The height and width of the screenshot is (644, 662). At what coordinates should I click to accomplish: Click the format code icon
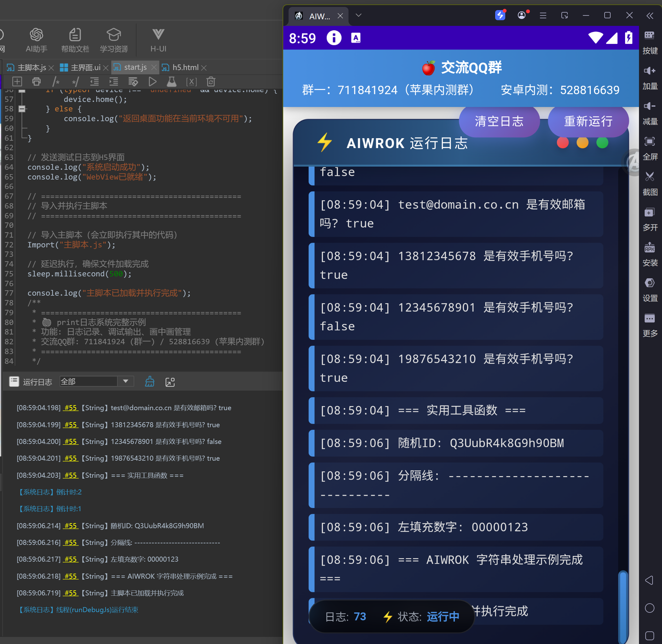(x=133, y=81)
